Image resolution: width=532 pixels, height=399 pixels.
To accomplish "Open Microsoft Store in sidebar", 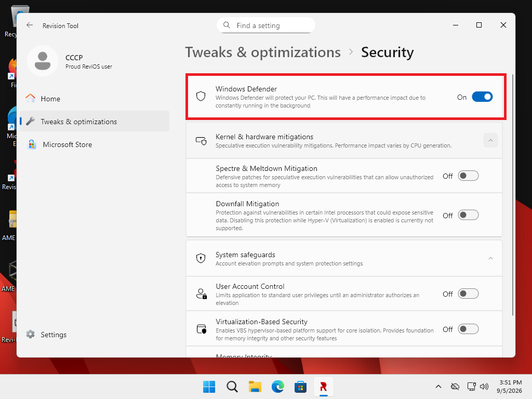I will 95,144.
